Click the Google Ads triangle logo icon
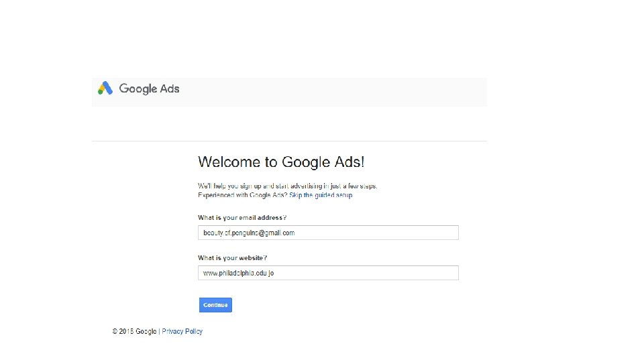 [x=105, y=88]
